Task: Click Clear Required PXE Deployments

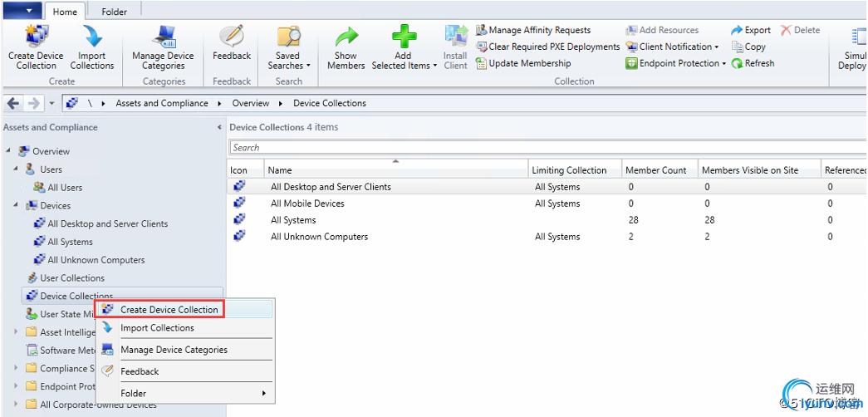Action: 548,47
